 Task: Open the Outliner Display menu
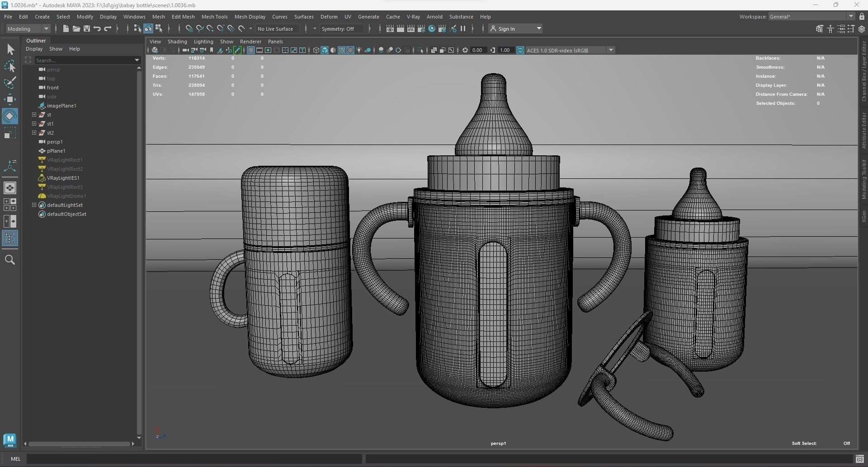34,49
